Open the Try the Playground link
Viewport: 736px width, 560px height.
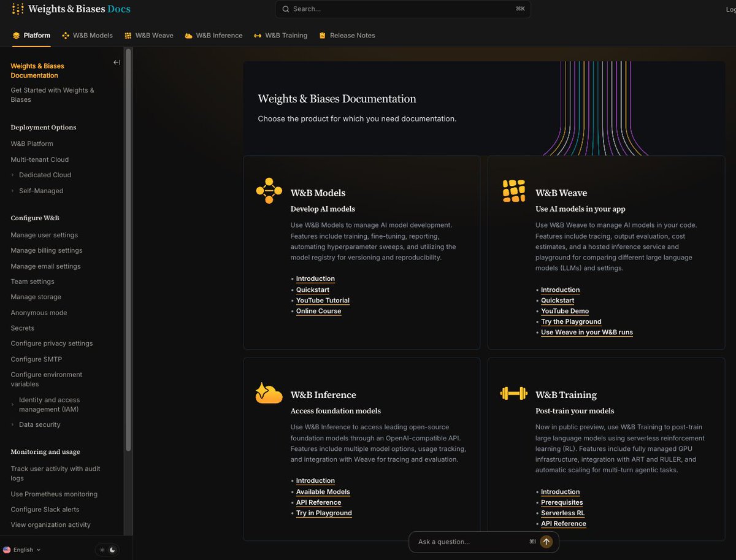[571, 322]
